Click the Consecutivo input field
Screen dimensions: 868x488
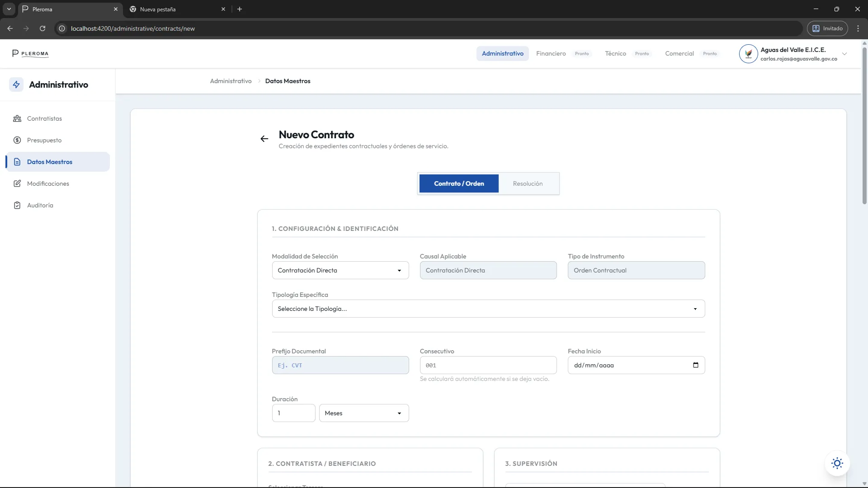pos(488,365)
